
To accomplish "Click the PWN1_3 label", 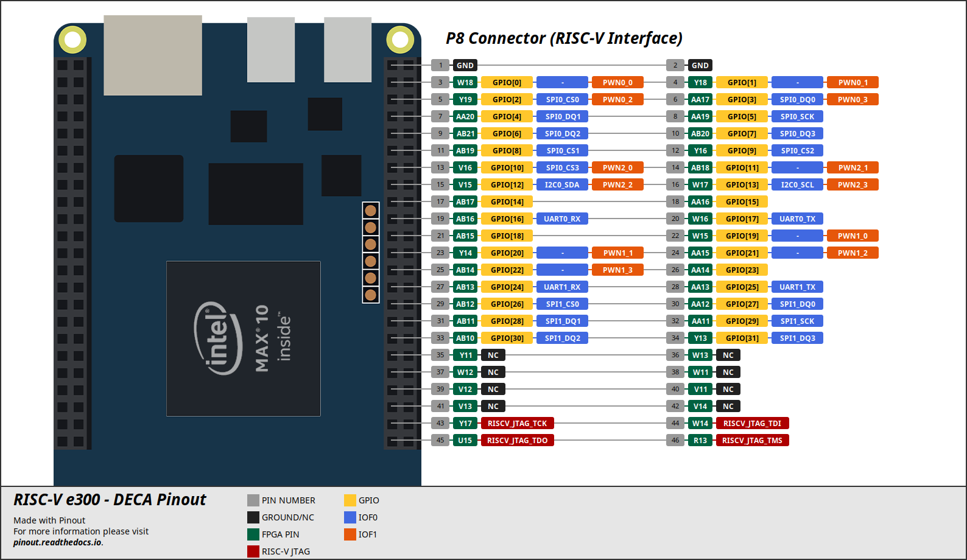I will tap(617, 270).
